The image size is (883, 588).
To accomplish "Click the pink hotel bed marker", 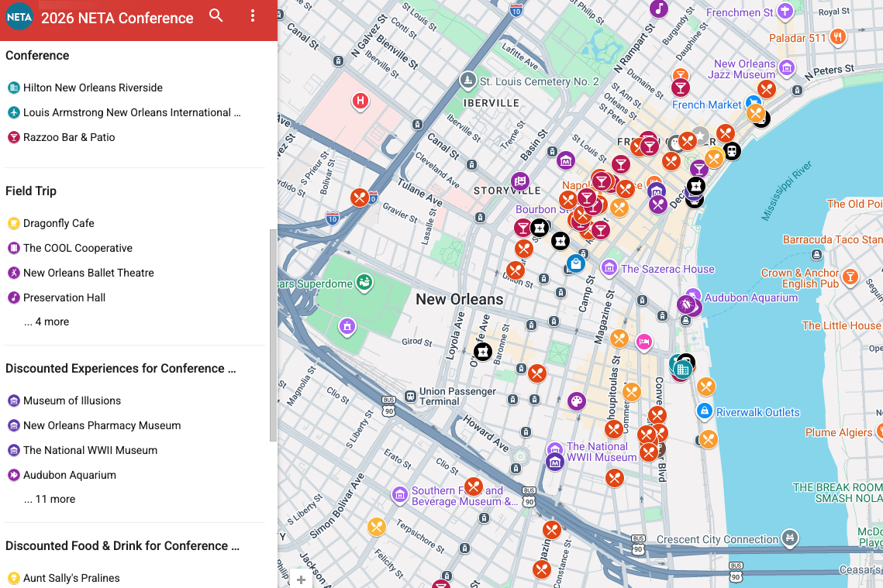I will [x=643, y=342].
